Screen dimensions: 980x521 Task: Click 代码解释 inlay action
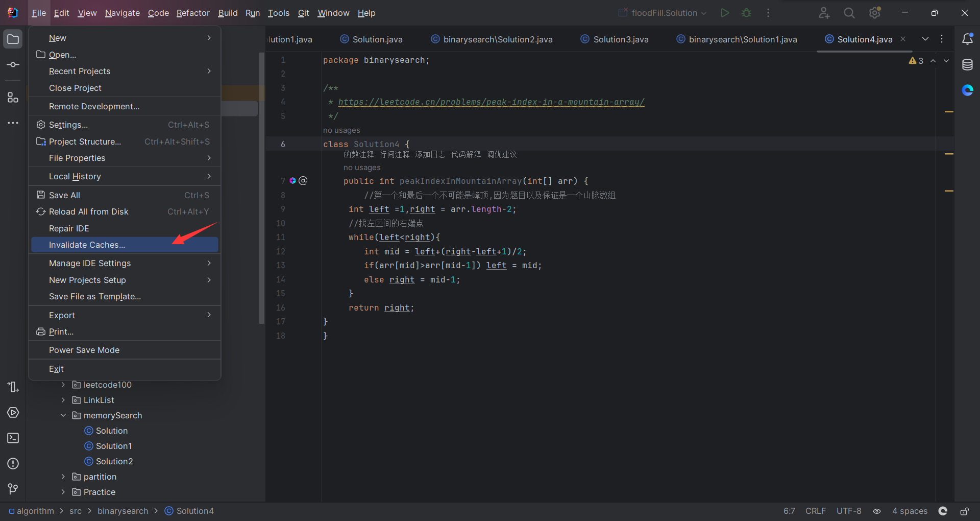(465, 154)
